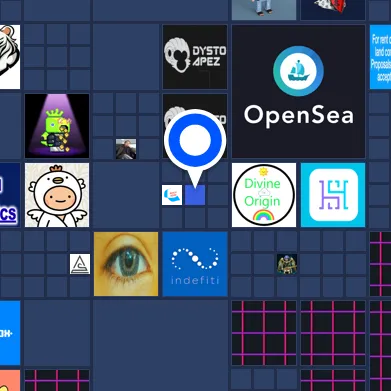This screenshot has height=391, width=391.
Task: Open the small gold armored character tile
Action: coord(287,264)
